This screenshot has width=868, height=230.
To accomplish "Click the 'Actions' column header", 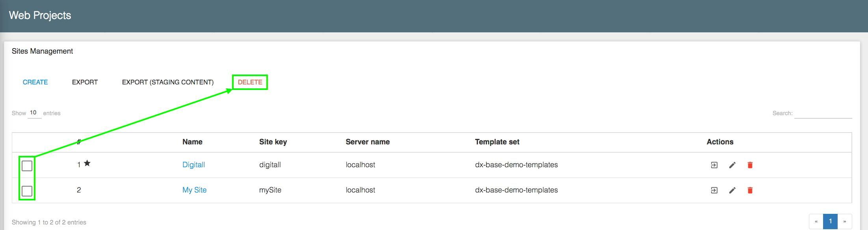I will [720, 142].
